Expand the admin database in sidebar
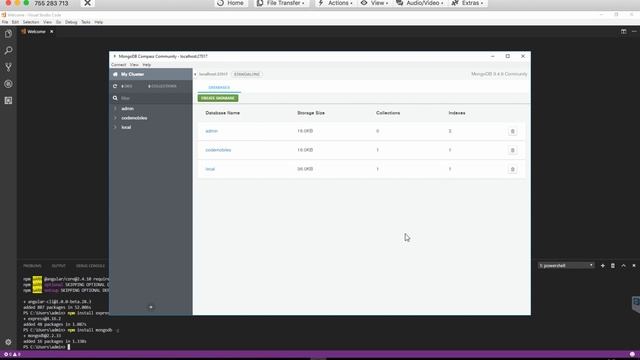This screenshot has height=360, width=640. [x=115, y=109]
